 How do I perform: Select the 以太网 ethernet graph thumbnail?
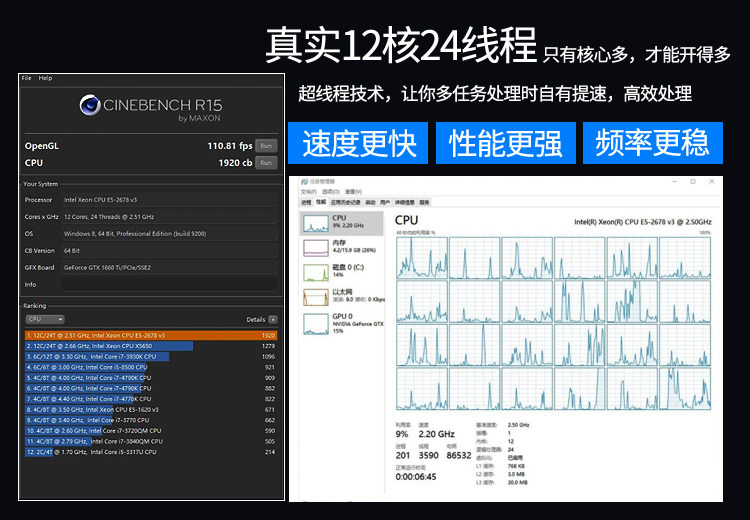point(316,297)
